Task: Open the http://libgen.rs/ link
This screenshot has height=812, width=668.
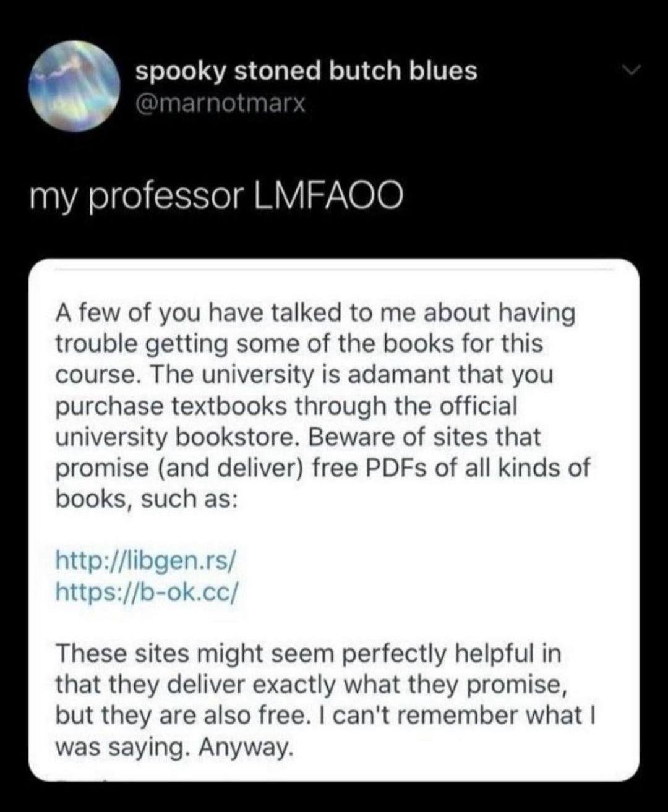Action: 145,560
